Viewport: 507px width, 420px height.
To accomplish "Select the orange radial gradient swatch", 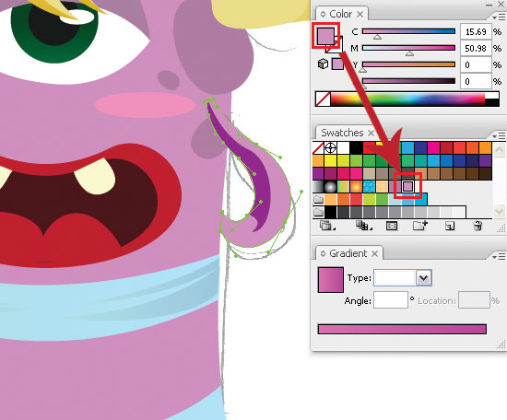I will [356, 186].
